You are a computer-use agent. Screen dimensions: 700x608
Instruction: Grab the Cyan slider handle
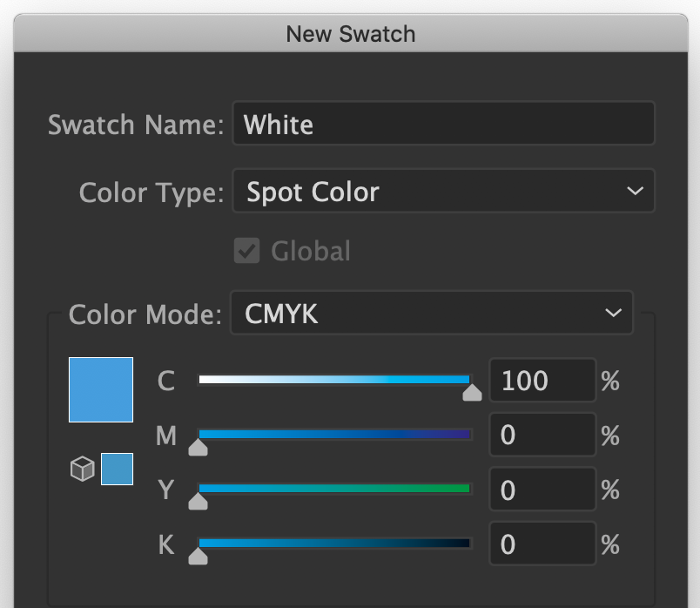tap(472, 392)
